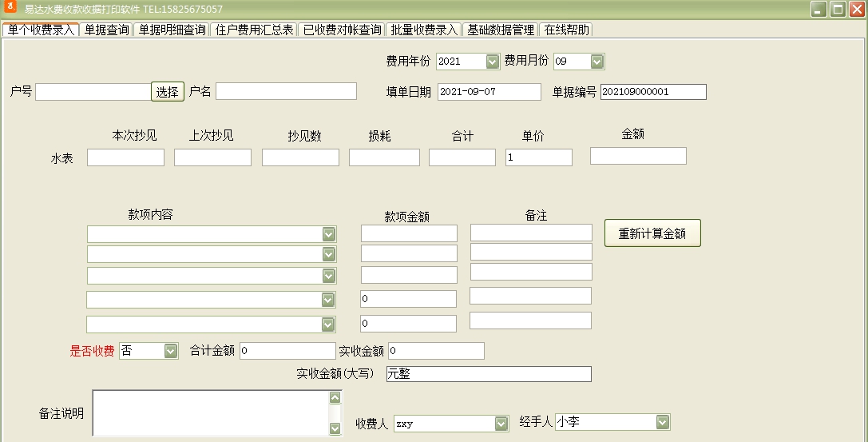Click the fifth 款项金额 field showing 0
The width and height of the screenshot is (868, 442).
click(x=409, y=324)
